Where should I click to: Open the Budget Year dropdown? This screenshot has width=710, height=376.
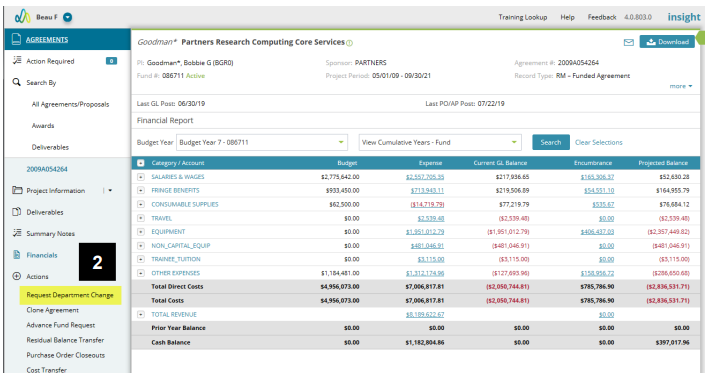point(262,142)
